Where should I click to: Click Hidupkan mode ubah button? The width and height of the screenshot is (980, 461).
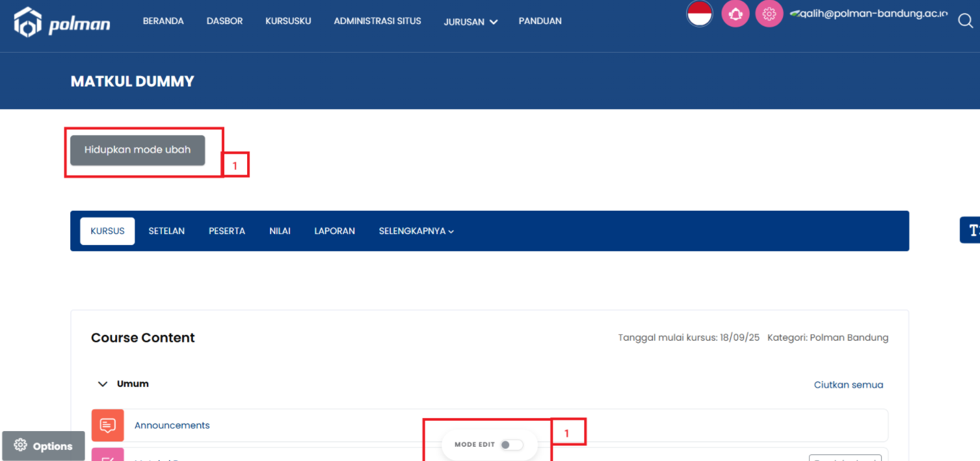click(x=137, y=150)
